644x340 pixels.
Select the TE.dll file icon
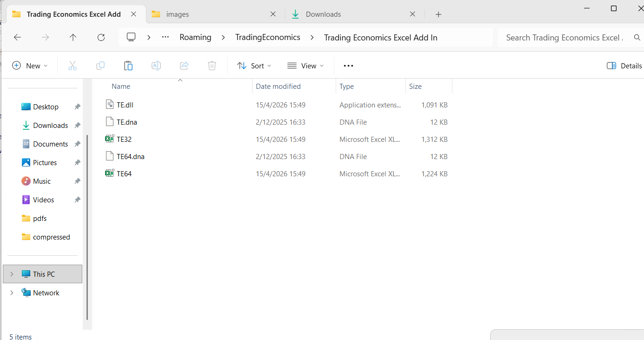click(110, 105)
